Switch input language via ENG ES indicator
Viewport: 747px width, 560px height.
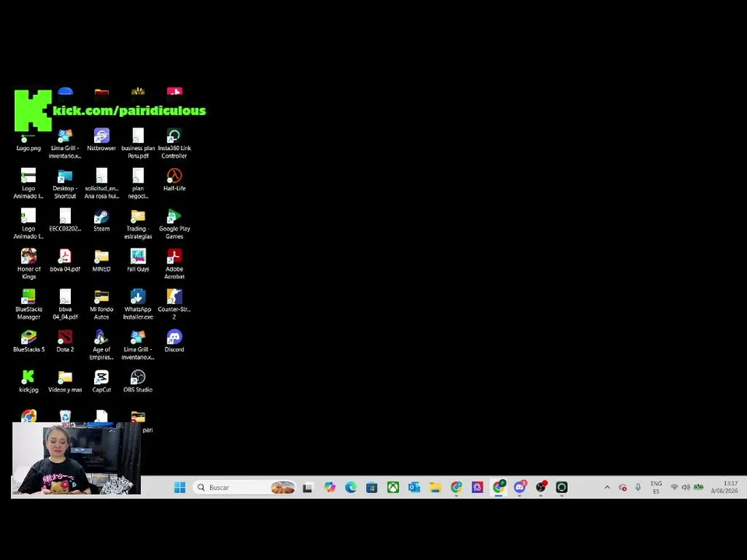coord(656,487)
